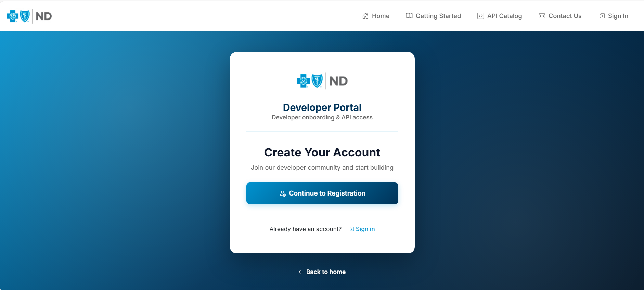Click the user icon on the registration button
Image resolution: width=644 pixels, height=290 pixels.
pos(283,193)
